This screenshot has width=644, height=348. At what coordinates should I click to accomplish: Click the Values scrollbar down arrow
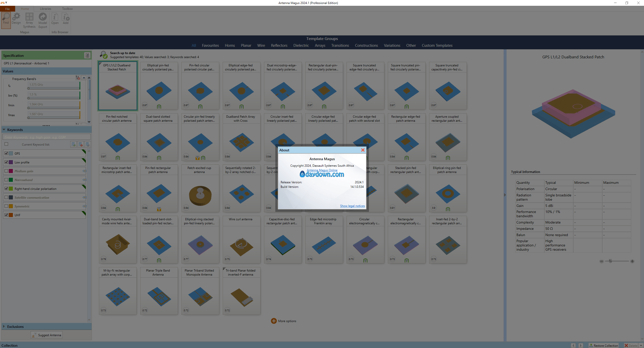pyautogui.click(x=89, y=122)
